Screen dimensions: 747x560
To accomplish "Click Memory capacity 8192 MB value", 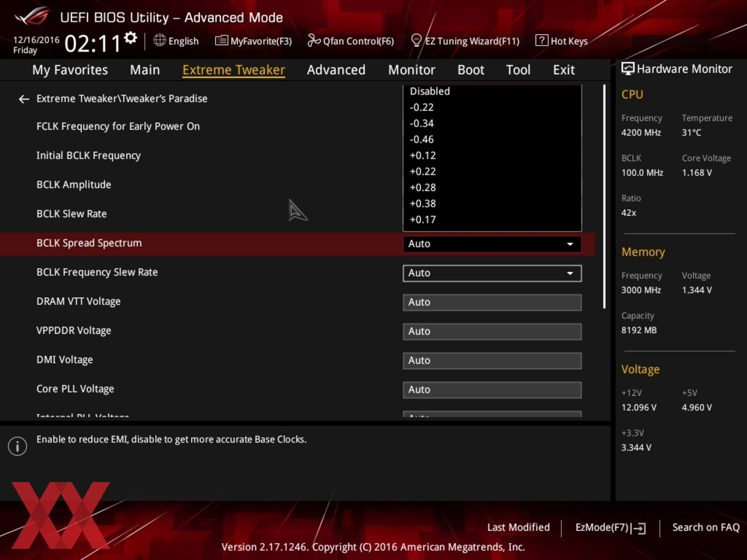I will coord(639,330).
